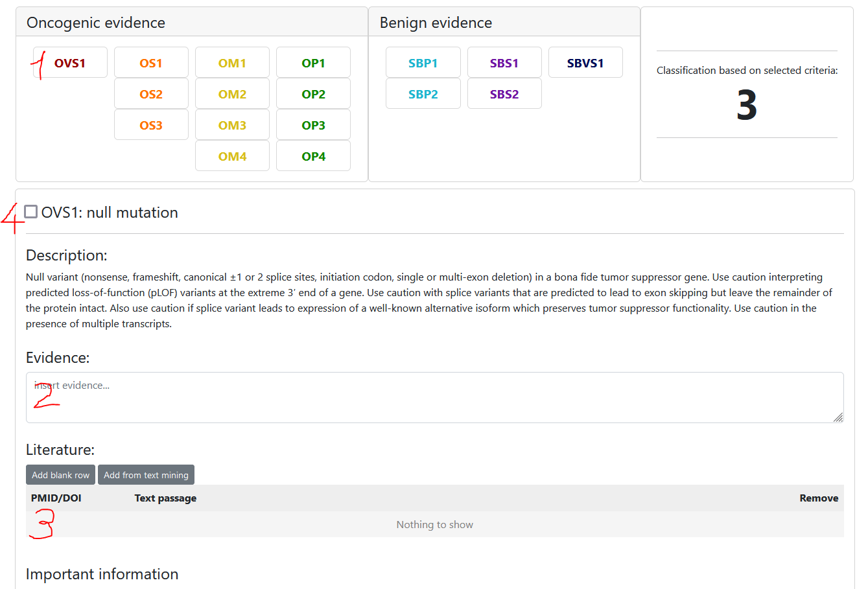This screenshot has width=868, height=589.
Task: Enable the OVS1 null mutation checkbox
Action: point(31,212)
